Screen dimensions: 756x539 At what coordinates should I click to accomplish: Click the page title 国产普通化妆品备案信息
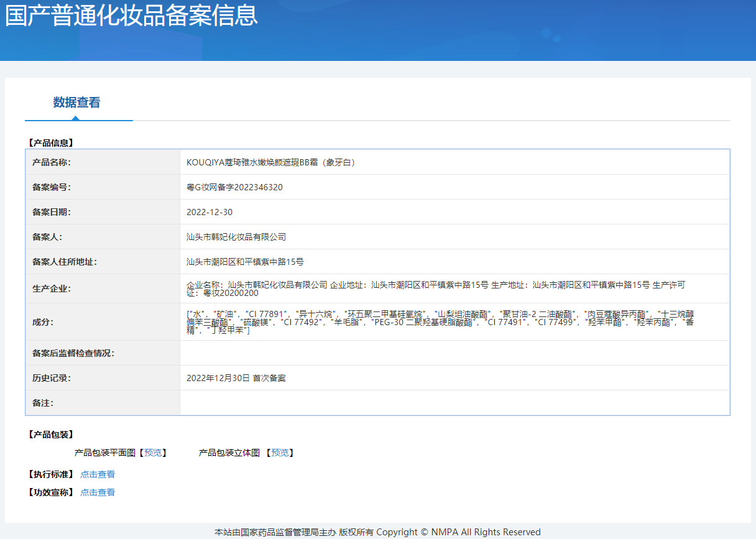tap(131, 16)
